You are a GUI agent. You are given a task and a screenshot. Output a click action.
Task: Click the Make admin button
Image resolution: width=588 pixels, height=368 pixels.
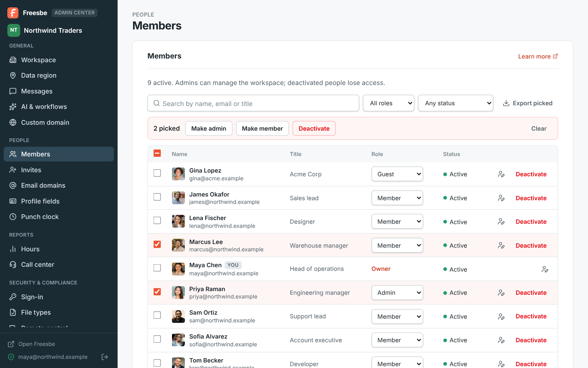tap(209, 128)
